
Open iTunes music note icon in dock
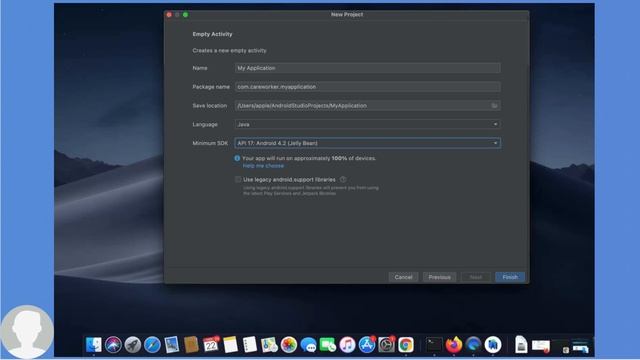347,345
